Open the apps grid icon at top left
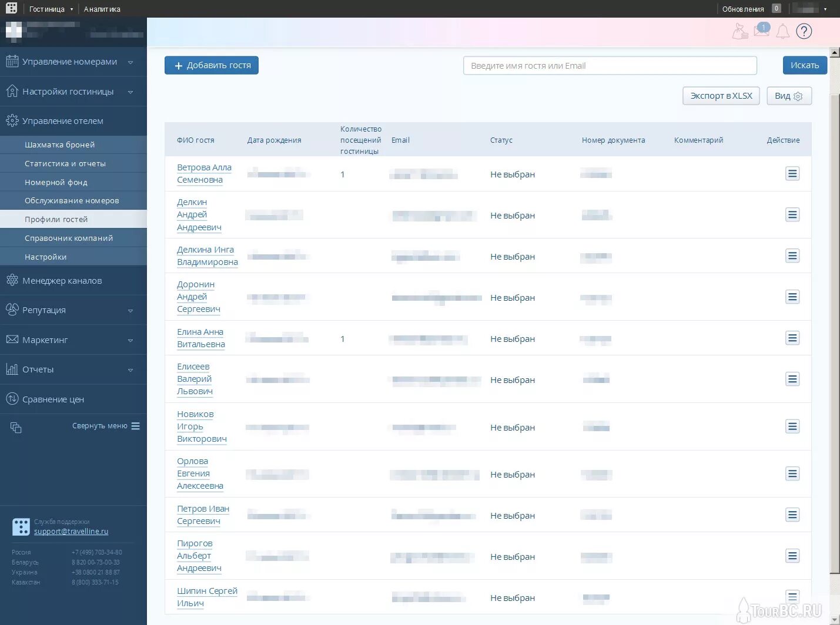This screenshot has width=840, height=625. 11,8
